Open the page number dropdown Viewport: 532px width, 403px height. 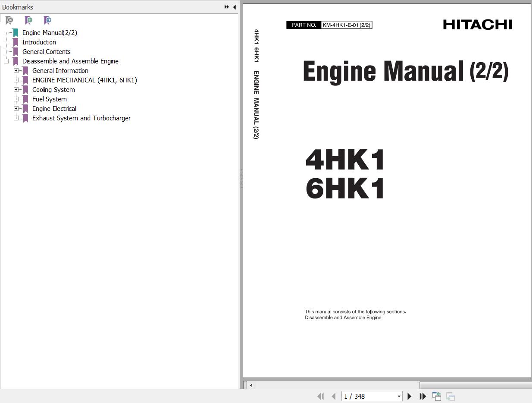coord(399,396)
